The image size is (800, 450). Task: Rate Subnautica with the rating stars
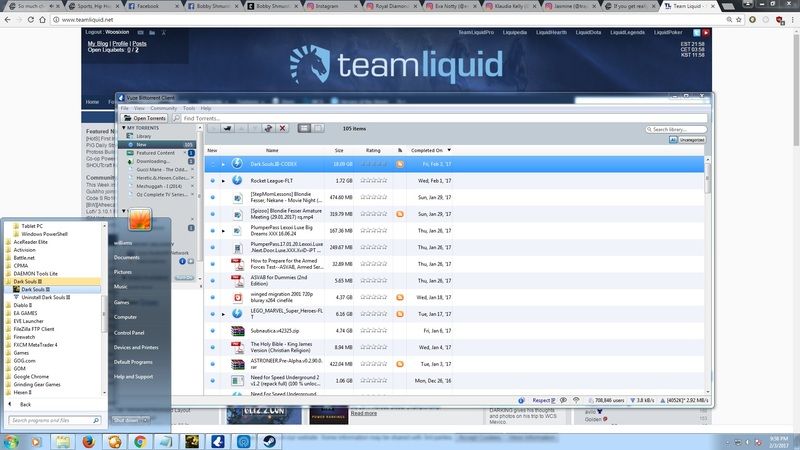click(373, 331)
